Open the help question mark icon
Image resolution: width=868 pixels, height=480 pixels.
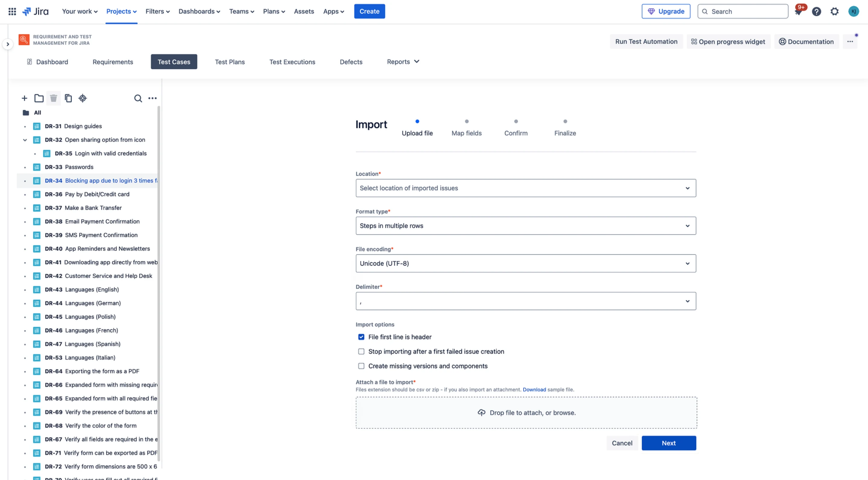817,11
